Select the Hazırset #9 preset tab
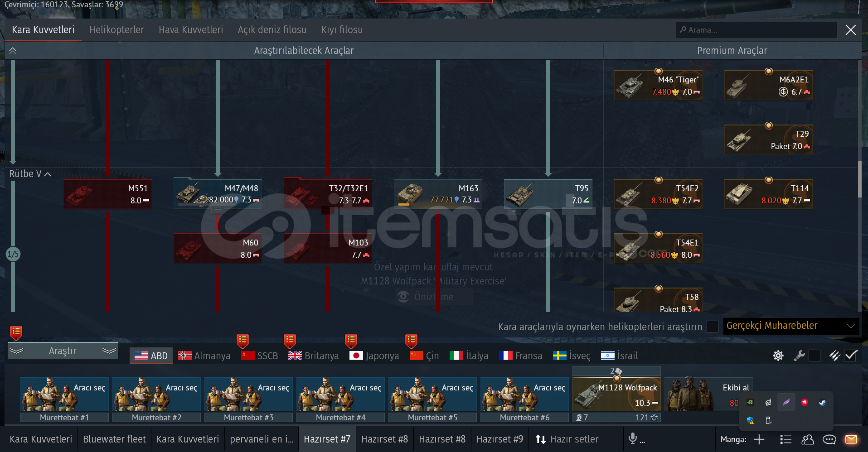This screenshot has width=868, height=452. tap(499, 439)
